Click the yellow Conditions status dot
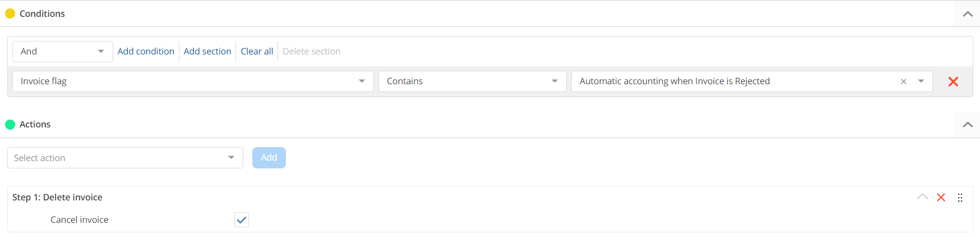980x238 pixels. [10, 13]
